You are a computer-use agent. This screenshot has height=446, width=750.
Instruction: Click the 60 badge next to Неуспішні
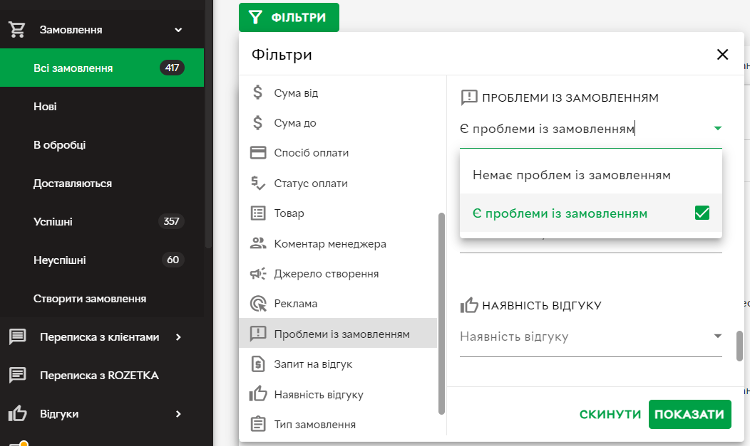click(x=173, y=259)
